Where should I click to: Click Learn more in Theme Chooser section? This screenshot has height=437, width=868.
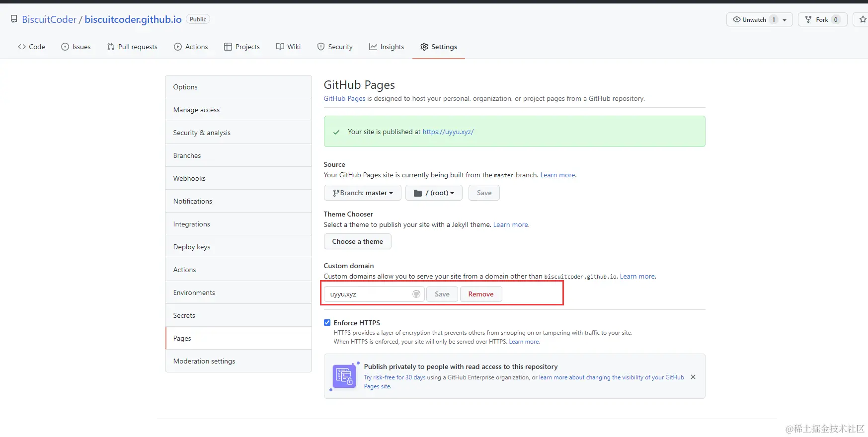pyautogui.click(x=511, y=224)
